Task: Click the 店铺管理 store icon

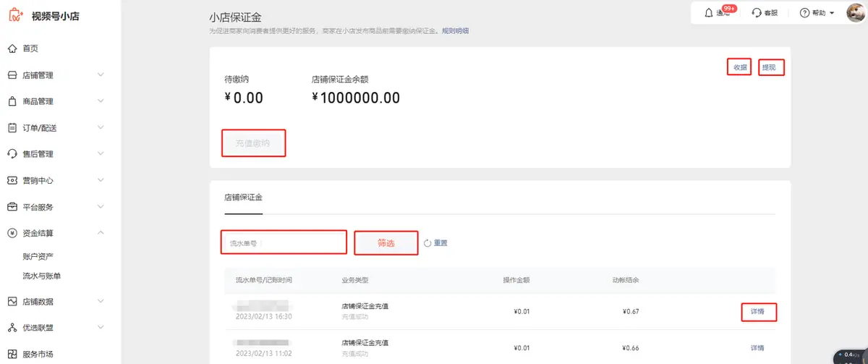Action: point(12,75)
